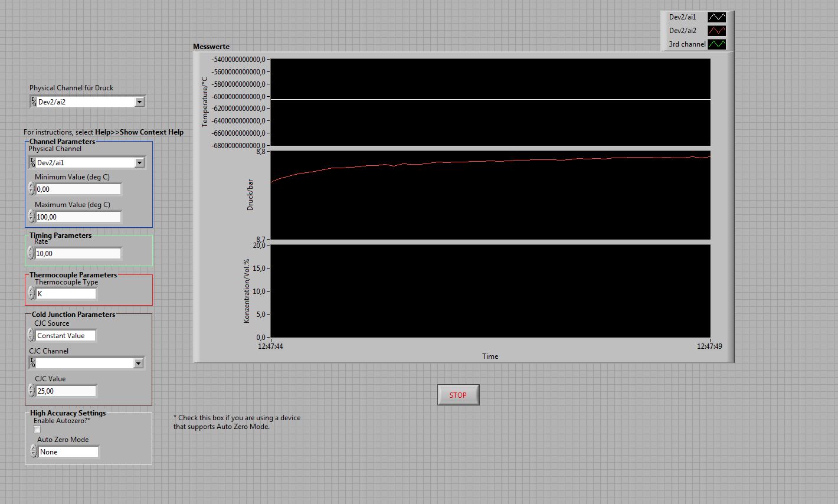Click the Auto Zero Mode stepper arrows
Screen dimensions: 838x504
click(34, 451)
